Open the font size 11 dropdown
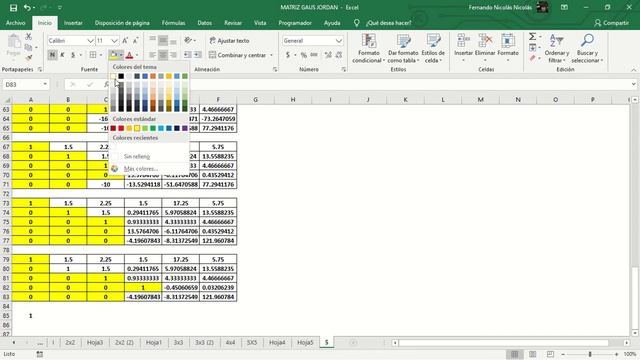The height and width of the screenshot is (360, 640). tap(114, 41)
